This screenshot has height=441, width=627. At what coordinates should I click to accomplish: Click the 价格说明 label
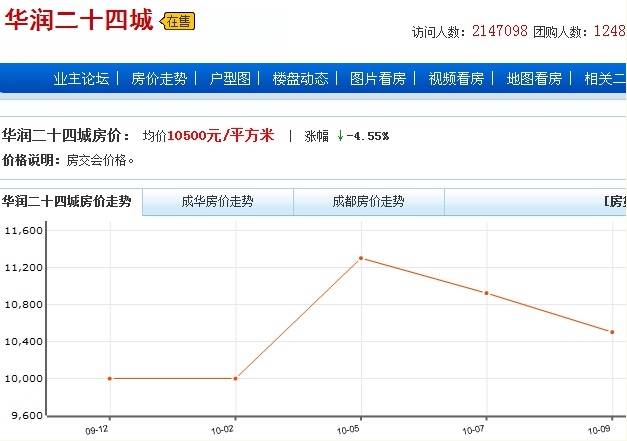(x=31, y=160)
